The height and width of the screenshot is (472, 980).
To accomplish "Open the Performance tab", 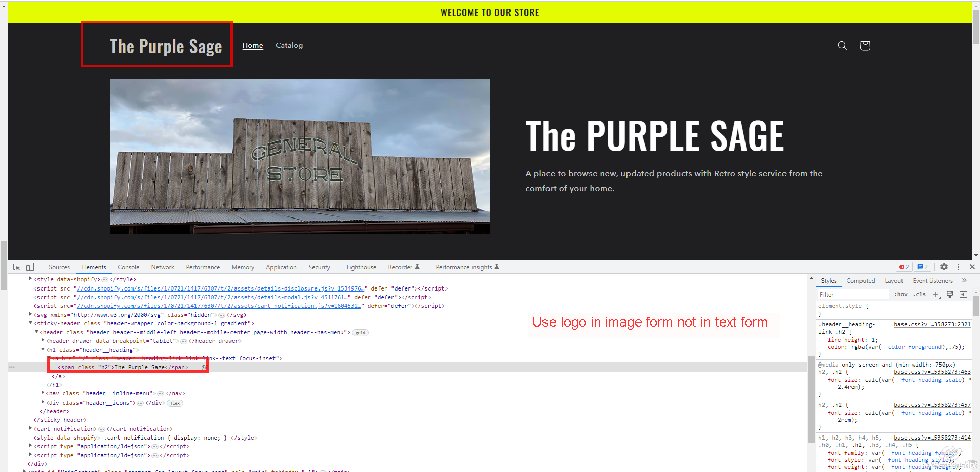I will 203,267.
